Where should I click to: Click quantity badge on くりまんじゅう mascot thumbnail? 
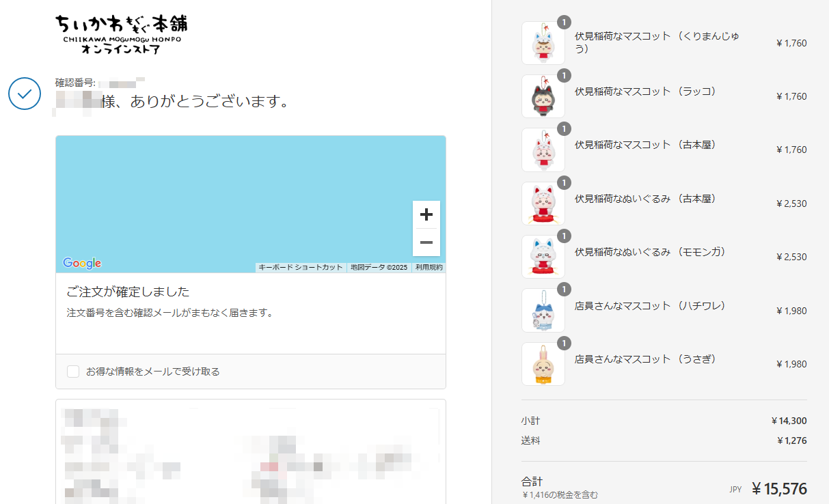point(564,23)
